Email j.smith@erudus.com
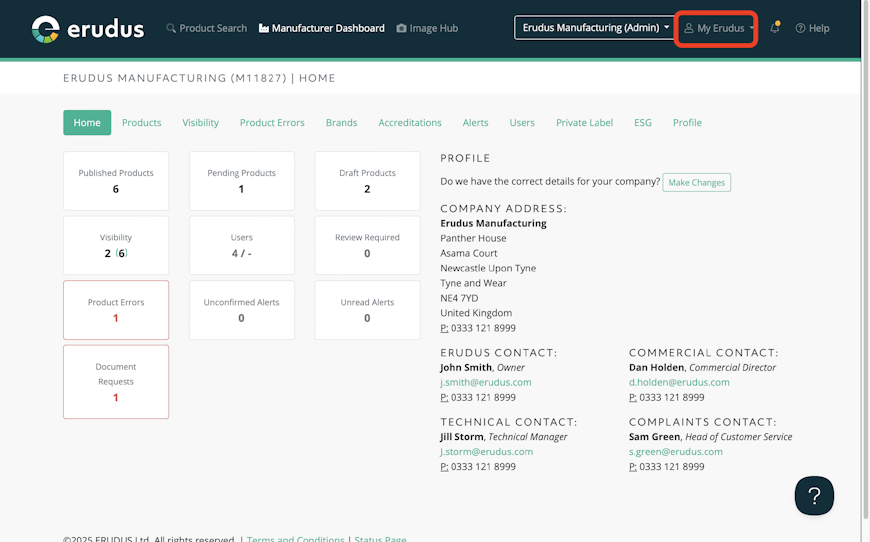Image resolution: width=870 pixels, height=542 pixels. point(485,382)
